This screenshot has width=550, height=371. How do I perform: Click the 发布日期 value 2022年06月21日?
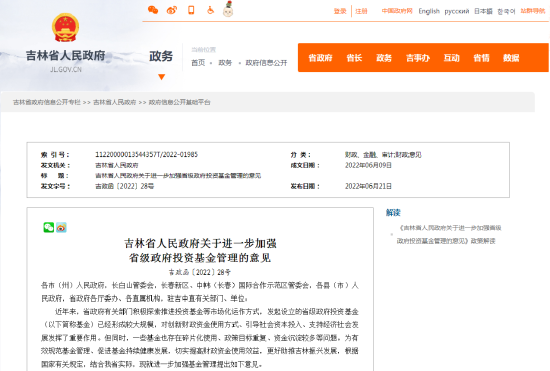[x=368, y=186]
